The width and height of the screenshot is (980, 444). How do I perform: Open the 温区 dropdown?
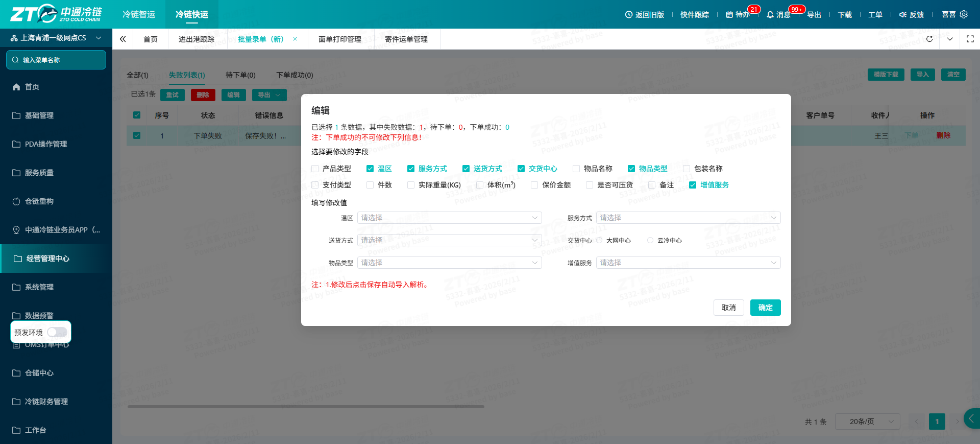(449, 218)
